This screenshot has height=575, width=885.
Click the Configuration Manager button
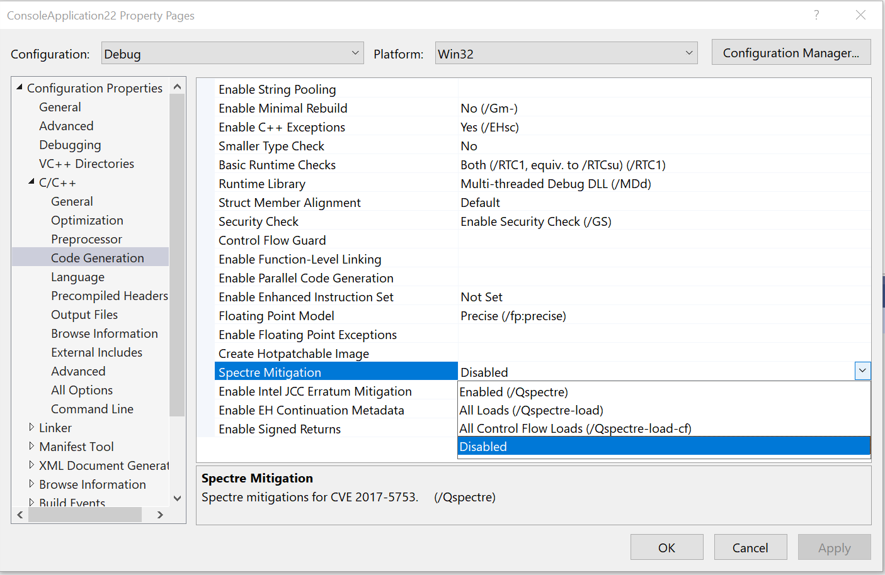click(x=790, y=53)
